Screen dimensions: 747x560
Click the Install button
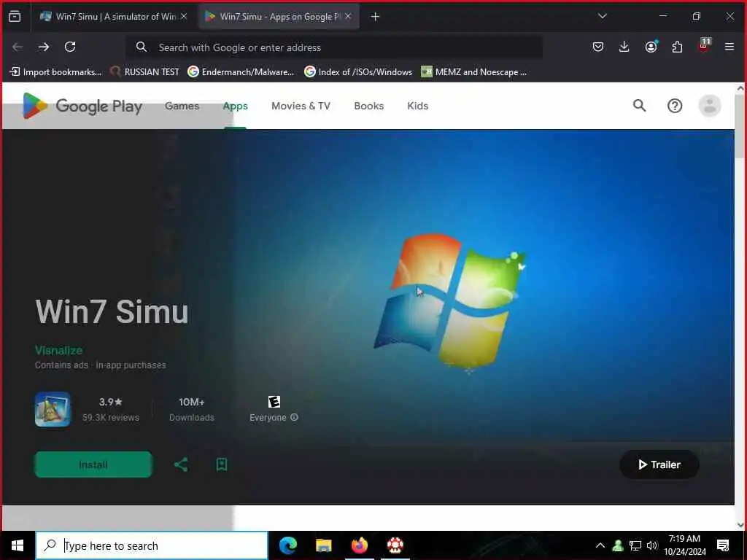pyautogui.click(x=93, y=464)
